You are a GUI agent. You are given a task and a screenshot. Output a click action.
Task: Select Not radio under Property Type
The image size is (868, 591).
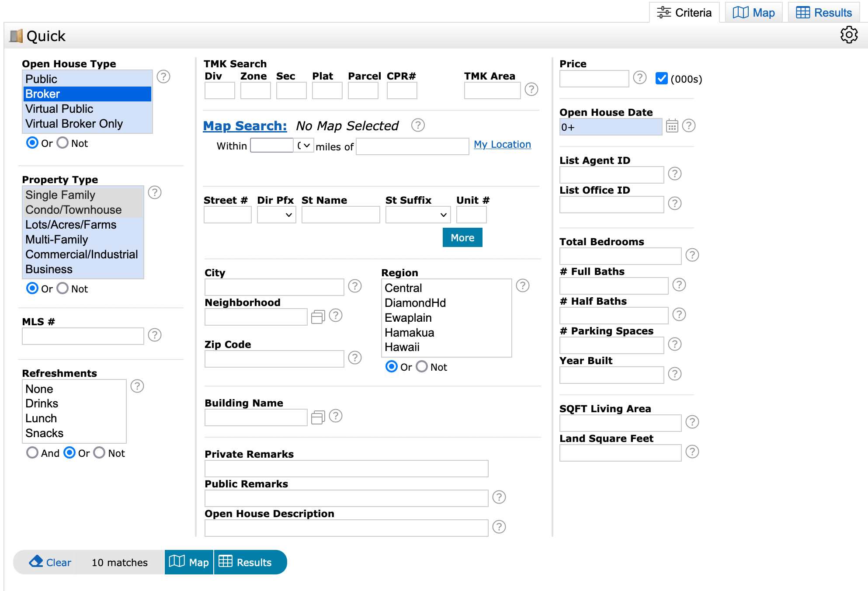(x=63, y=289)
